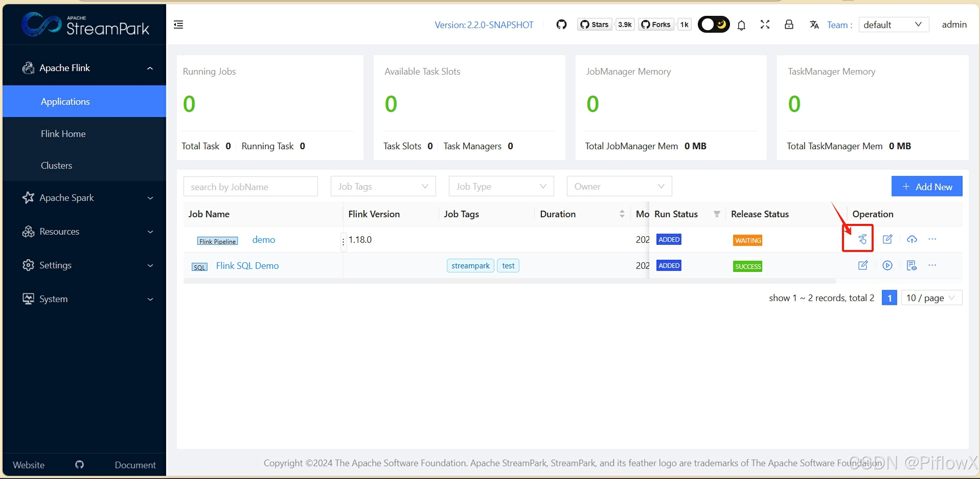980x479 pixels.
Task: Sort by the Duration column sorter
Action: [x=622, y=214]
